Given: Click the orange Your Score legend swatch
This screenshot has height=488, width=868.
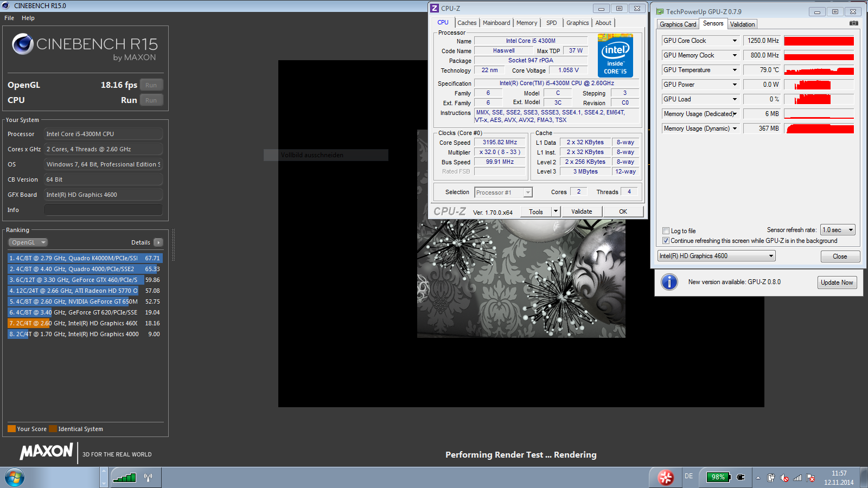Looking at the screenshot, I should click(11, 429).
